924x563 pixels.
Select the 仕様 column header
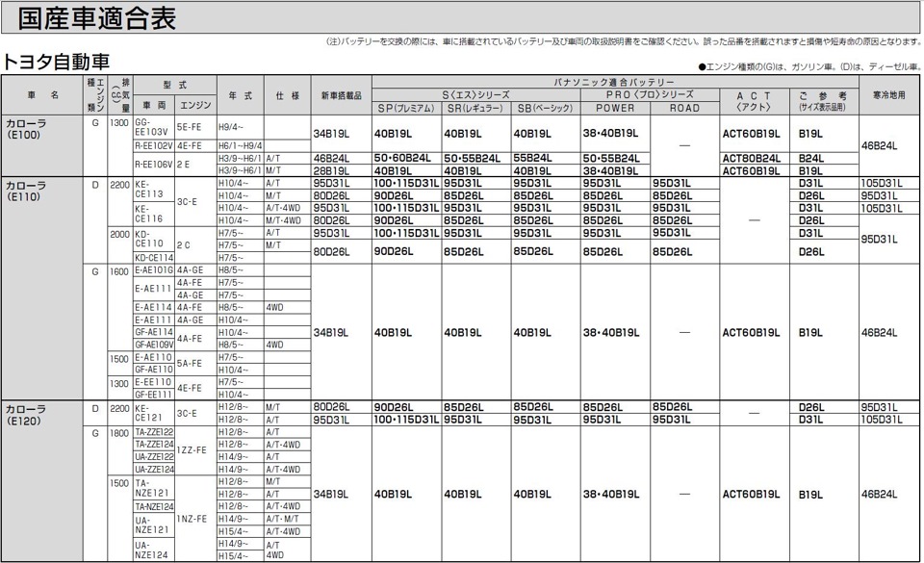[x=288, y=95]
